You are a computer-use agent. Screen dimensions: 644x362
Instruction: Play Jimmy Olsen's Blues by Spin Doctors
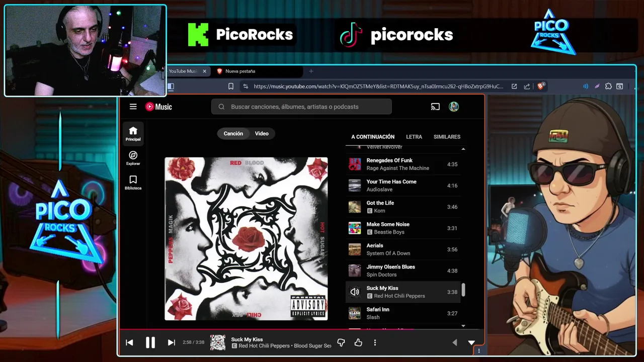(403, 270)
